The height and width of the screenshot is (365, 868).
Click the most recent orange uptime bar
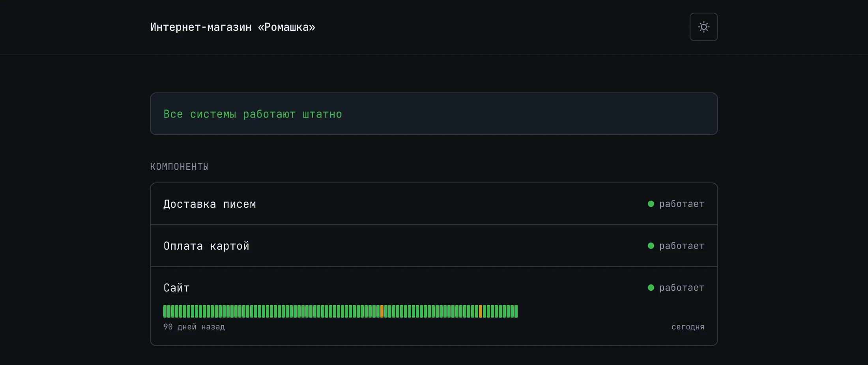[481, 311]
